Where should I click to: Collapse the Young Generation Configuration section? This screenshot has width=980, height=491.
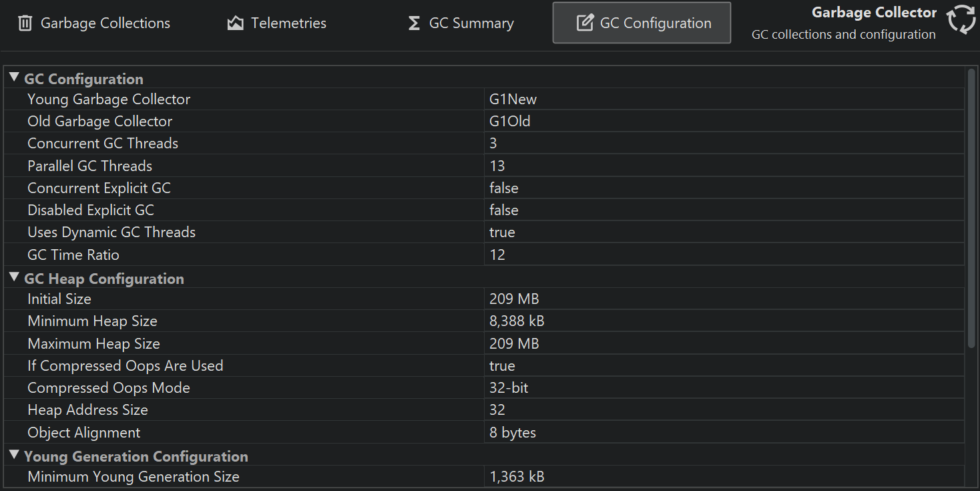[x=14, y=456]
